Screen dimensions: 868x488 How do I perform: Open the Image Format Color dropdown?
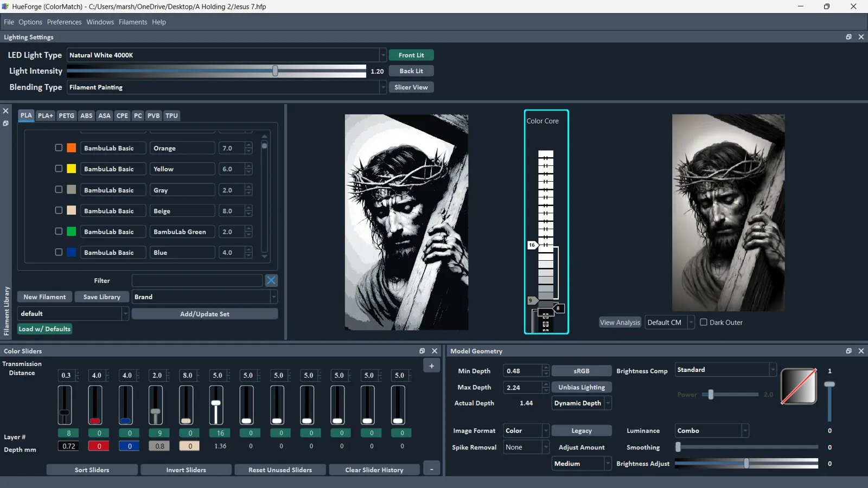coord(526,431)
